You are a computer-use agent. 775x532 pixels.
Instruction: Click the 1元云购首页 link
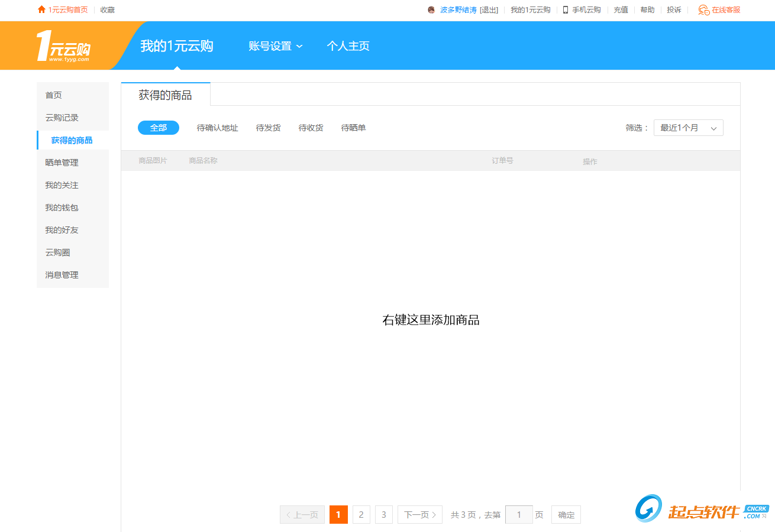coord(68,9)
